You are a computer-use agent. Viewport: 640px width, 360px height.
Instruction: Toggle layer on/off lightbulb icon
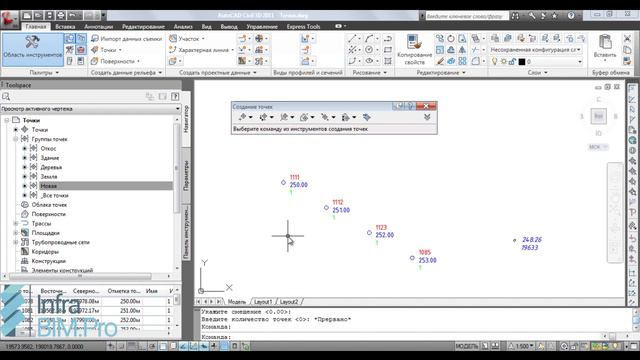point(494,62)
